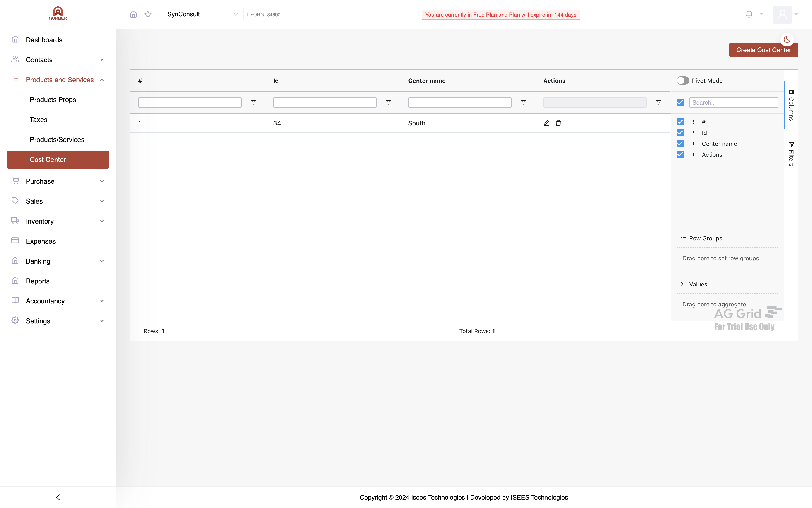Image resolution: width=812 pixels, height=508 pixels.
Task: Click the Number logo
Action: (58, 13)
